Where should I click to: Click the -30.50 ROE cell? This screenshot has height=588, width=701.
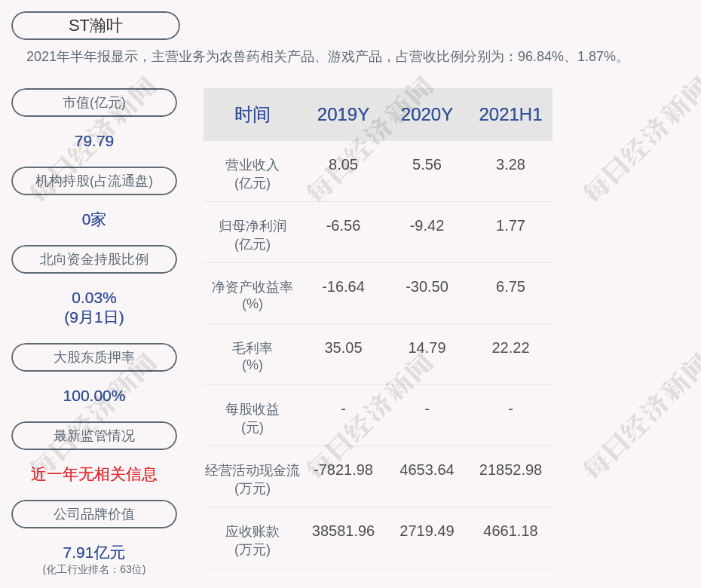click(427, 286)
